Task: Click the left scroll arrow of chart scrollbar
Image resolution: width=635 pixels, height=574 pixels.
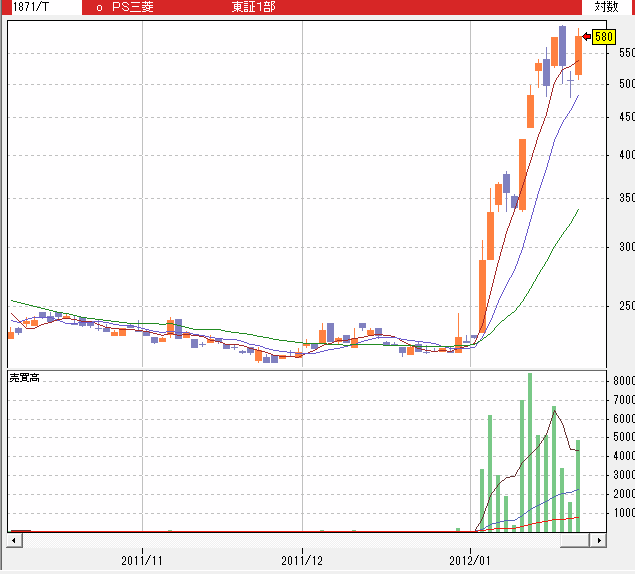Action: [14, 540]
